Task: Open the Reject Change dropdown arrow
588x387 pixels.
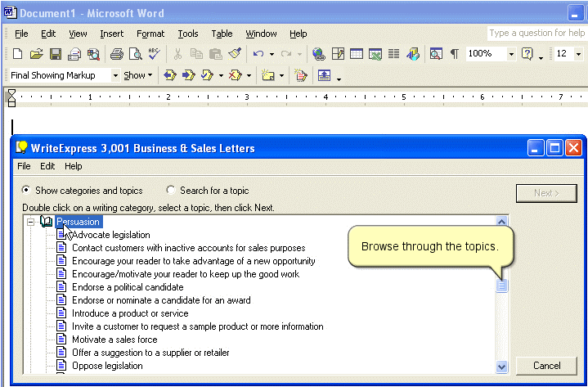Action: (x=249, y=76)
